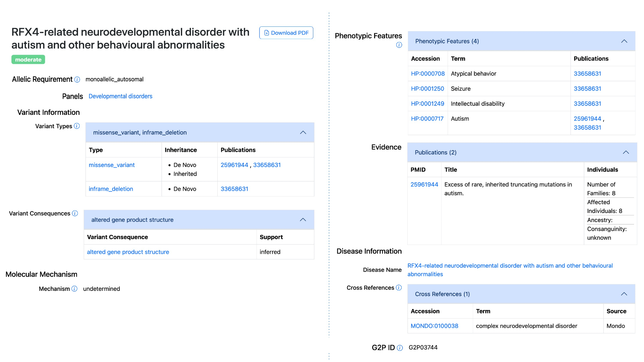Image resolution: width=644 pixels, height=362 pixels.
Task: Collapse the Cross References (1) panel
Action: pos(624,294)
